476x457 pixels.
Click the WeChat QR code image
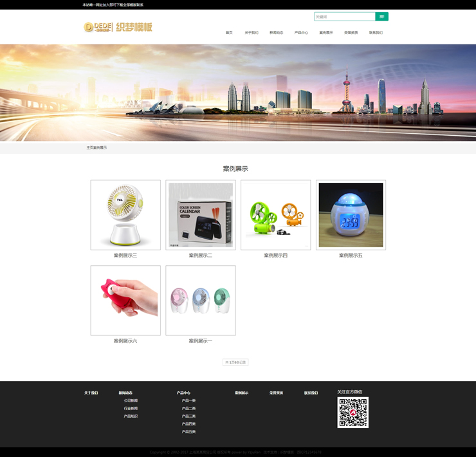pos(353,413)
